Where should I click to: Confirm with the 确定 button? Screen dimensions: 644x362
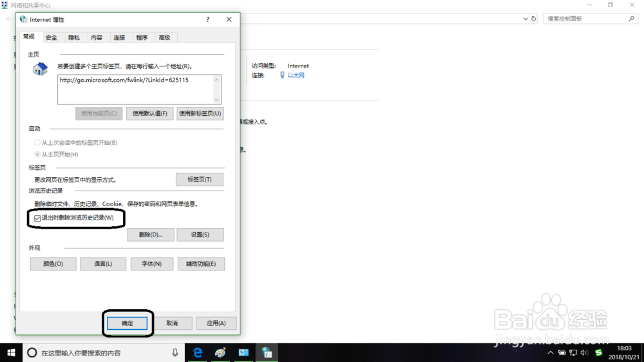128,323
